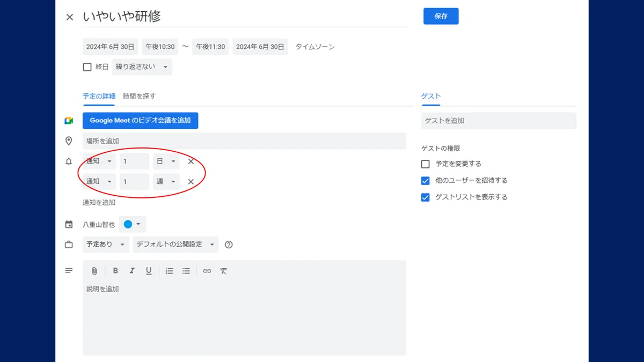Underline text in the description editor
The image size is (644, 362).
tap(149, 271)
